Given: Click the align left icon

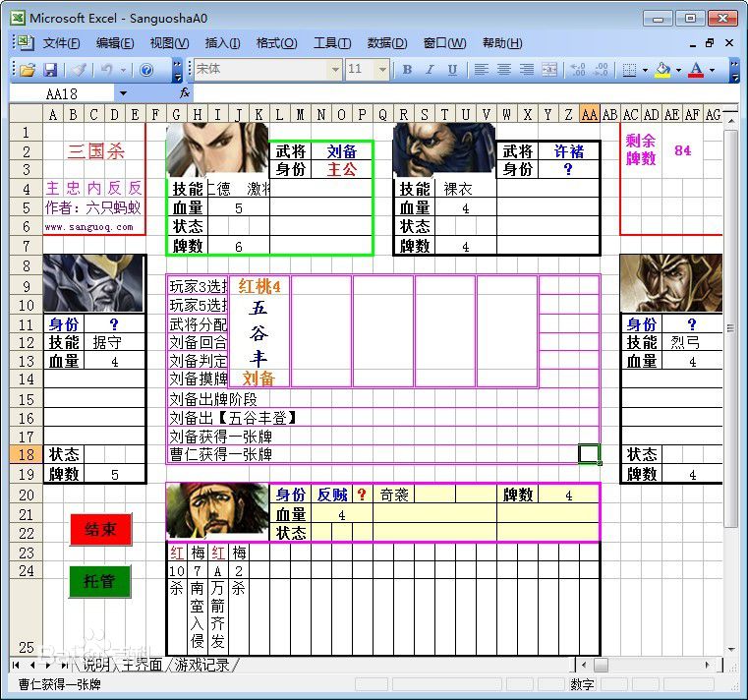Looking at the screenshot, I should pos(482,70).
